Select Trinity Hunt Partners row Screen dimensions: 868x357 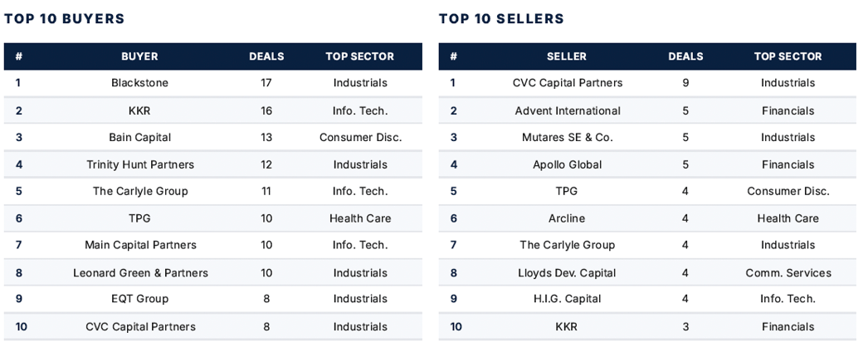click(139, 164)
